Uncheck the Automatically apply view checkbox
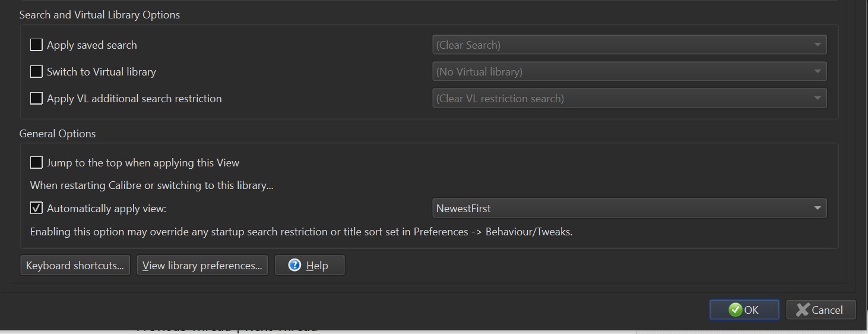Screen dimensions: 868x334 [37, 209]
